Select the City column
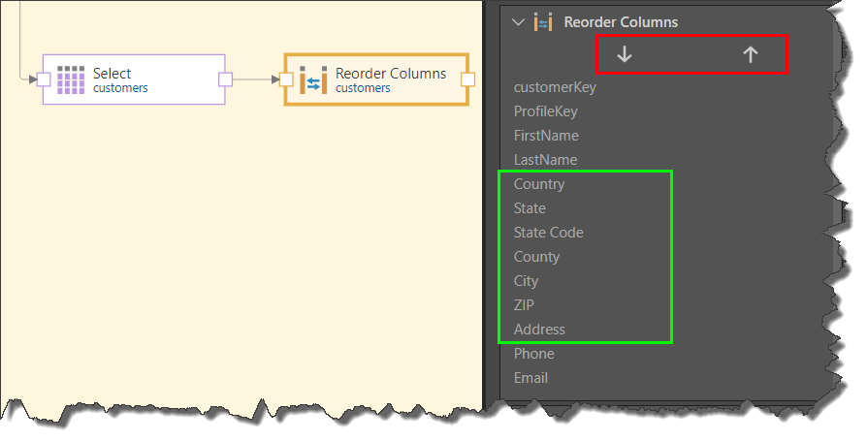The height and width of the screenshot is (441, 868). click(x=526, y=281)
